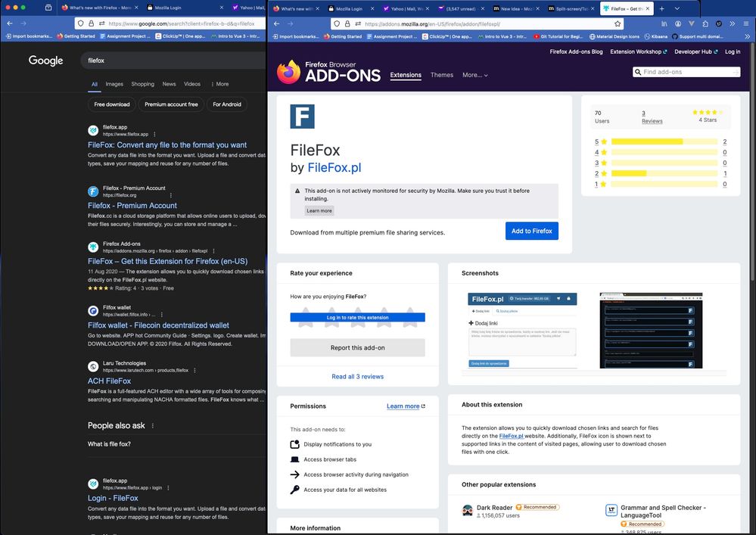Open 'Git Tutorial for Begi...' bookmark
The image size is (756, 535).
[558, 36]
